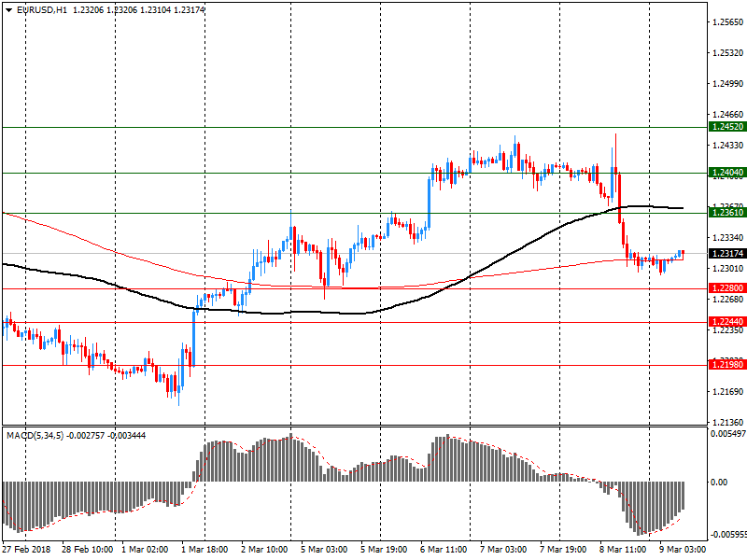The width and height of the screenshot is (747, 560).
Task: Click the 1 Mar 18:00 time label
Action: (204, 549)
